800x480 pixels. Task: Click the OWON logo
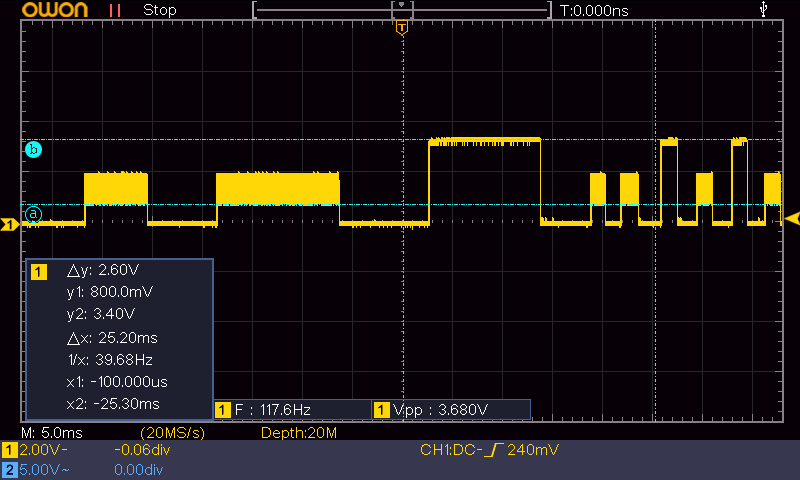click(55, 10)
